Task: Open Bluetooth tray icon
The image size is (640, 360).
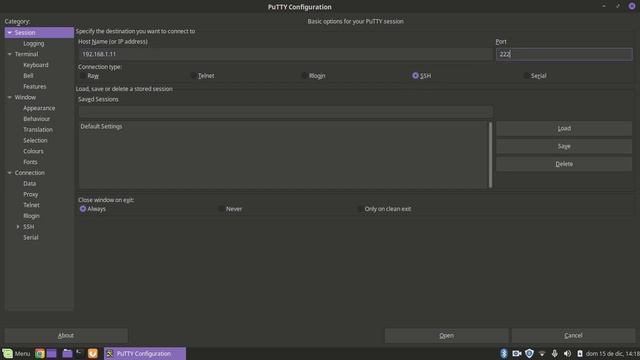Action: 504,353
